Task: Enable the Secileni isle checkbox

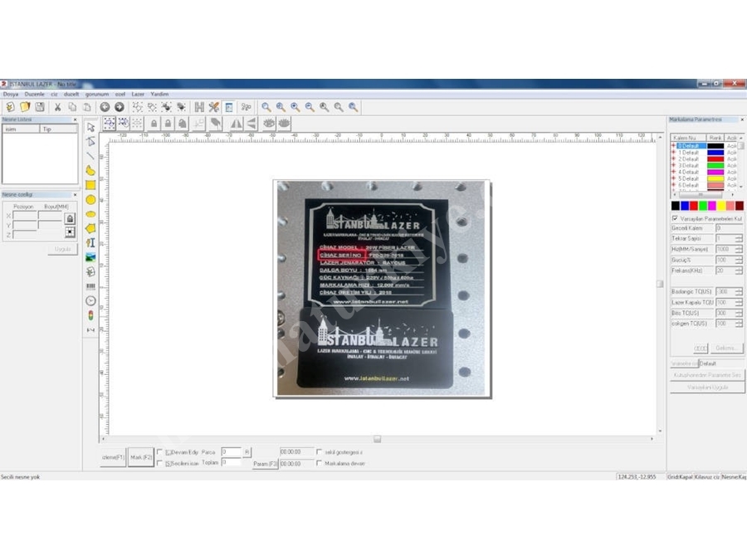Action: (159, 463)
